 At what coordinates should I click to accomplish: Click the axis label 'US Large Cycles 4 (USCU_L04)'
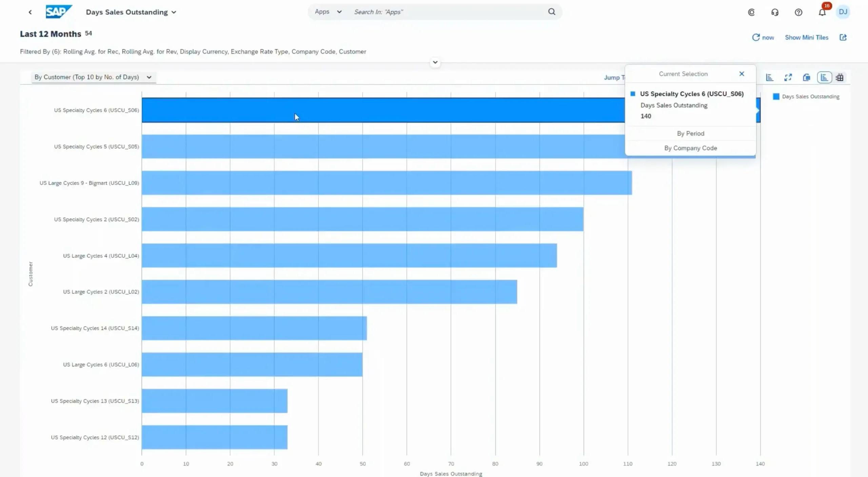[x=101, y=256]
